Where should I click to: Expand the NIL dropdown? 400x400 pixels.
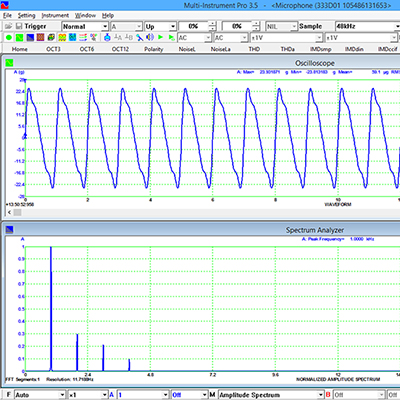coord(294,26)
